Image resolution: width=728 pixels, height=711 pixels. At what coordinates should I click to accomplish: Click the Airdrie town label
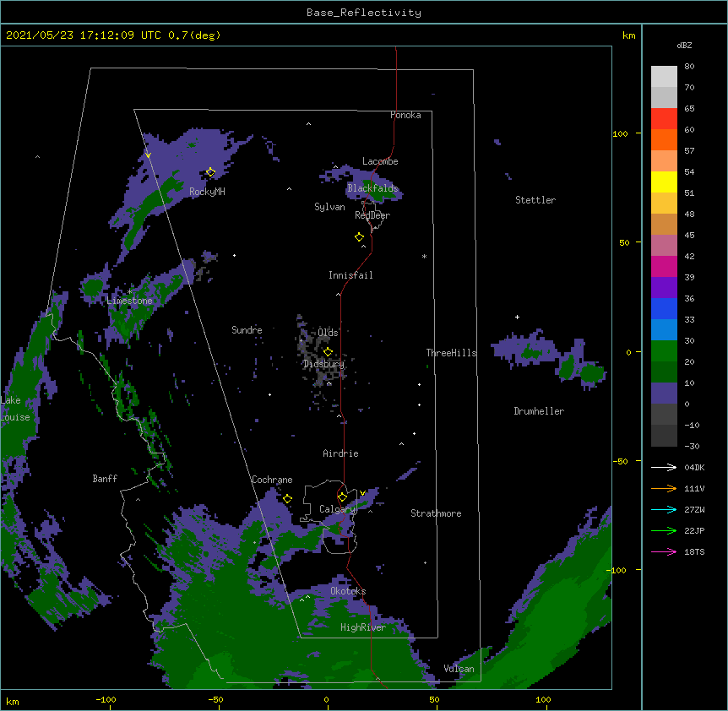click(x=341, y=453)
